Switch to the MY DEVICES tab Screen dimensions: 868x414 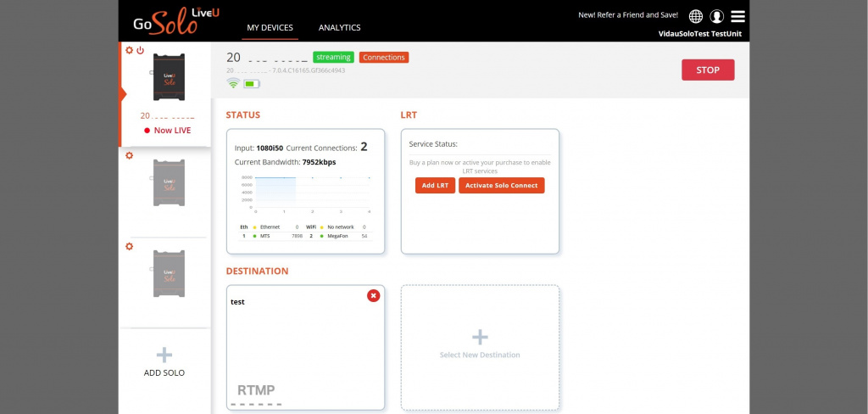(270, 28)
